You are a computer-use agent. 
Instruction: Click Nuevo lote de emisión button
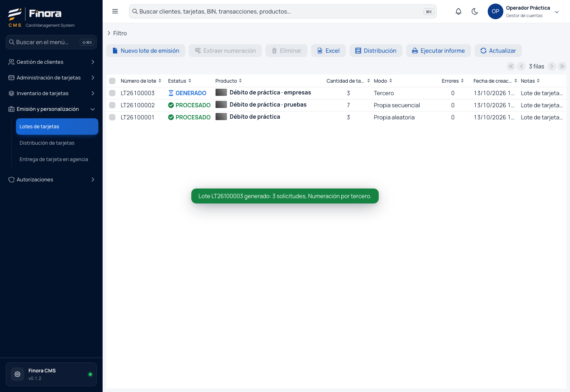tap(146, 51)
